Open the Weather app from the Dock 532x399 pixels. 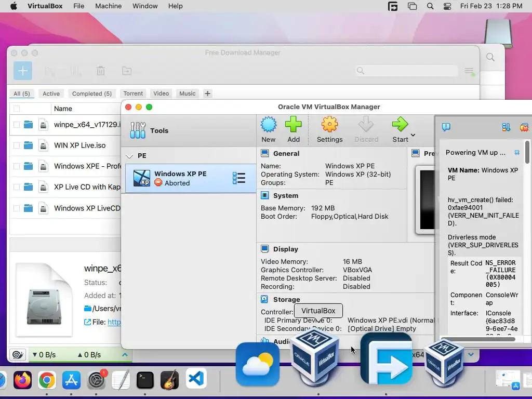point(258,364)
